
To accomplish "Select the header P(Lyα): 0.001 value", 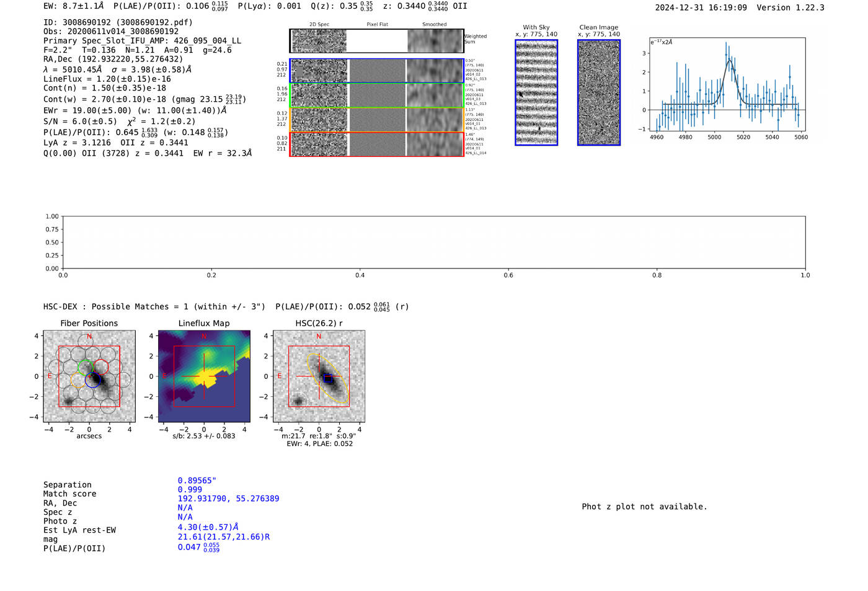I will [x=270, y=6].
